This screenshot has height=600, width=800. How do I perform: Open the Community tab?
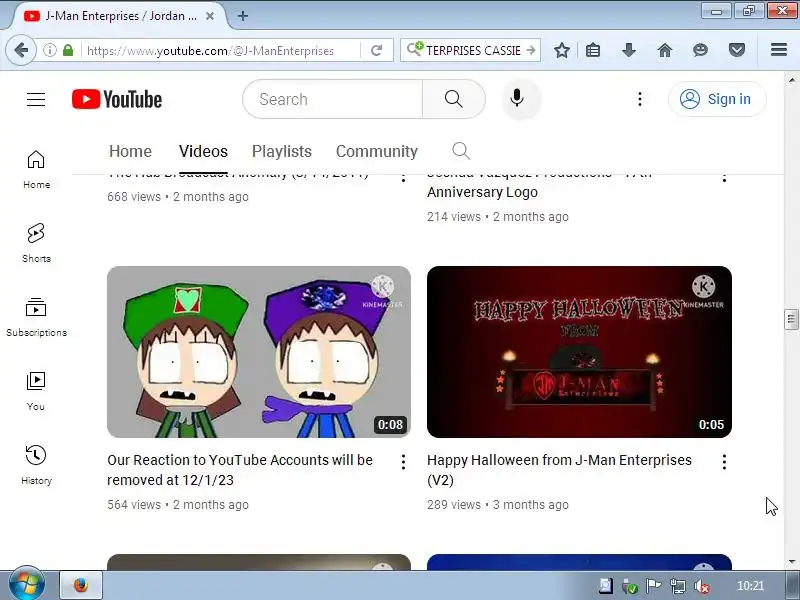point(377,151)
